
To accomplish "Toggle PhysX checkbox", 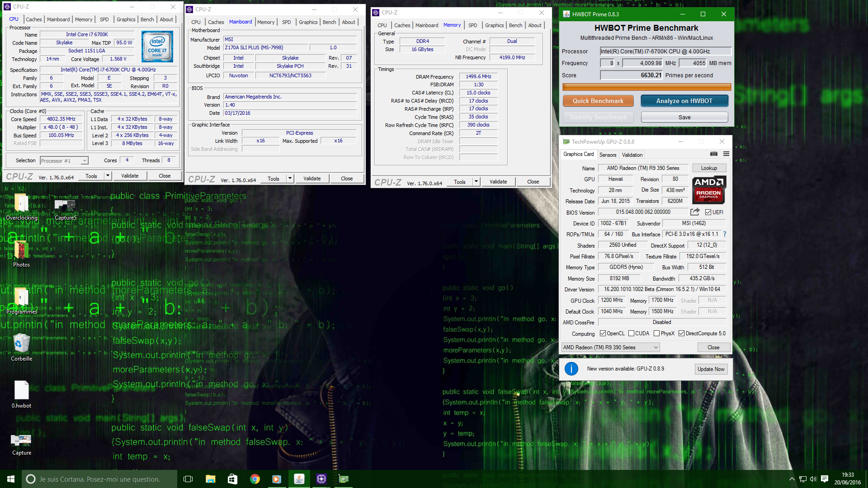I will point(656,333).
